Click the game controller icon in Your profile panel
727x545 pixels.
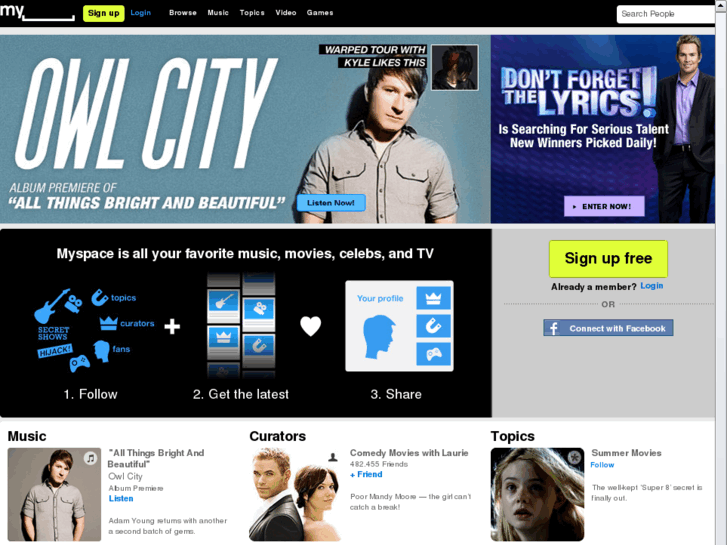click(x=433, y=354)
